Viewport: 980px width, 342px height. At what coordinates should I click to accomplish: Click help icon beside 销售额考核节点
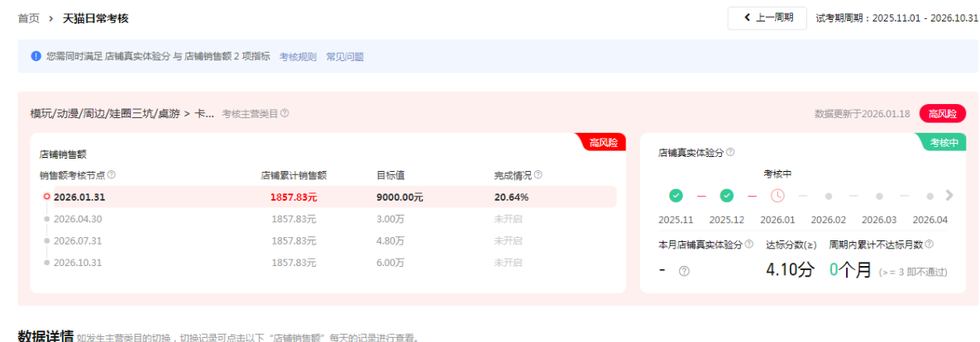click(x=112, y=175)
